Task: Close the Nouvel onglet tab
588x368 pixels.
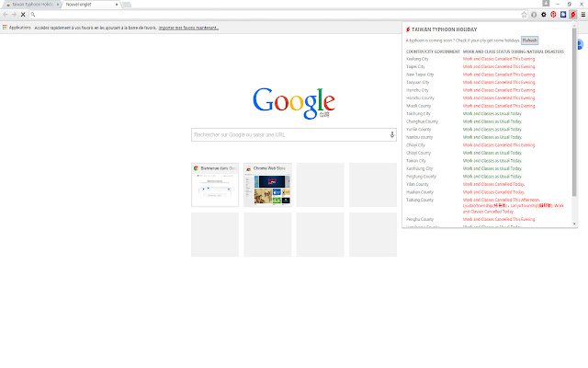Action: [117, 5]
